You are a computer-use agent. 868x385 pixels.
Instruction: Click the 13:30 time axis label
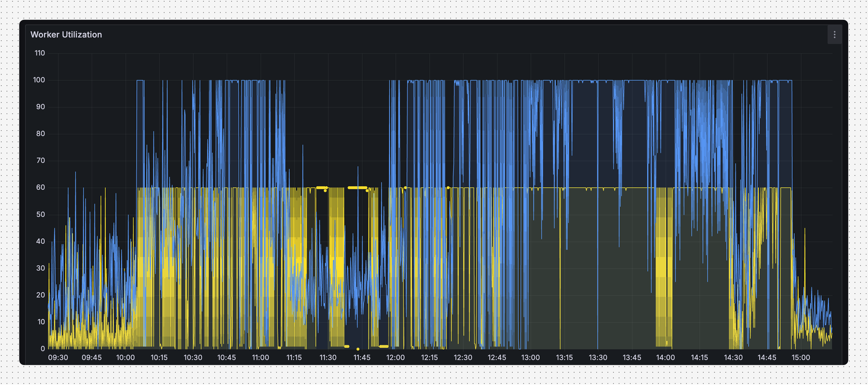pyautogui.click(x=598, y=358)
